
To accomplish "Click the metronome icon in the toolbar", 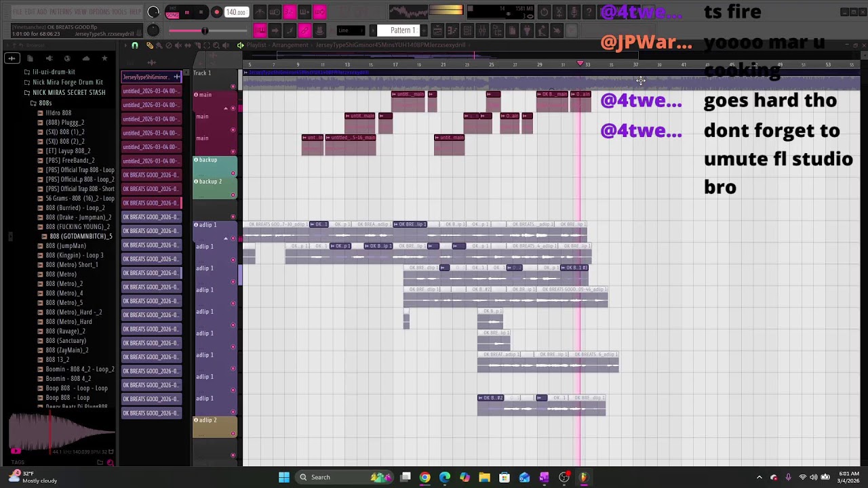I will (260, 12).
